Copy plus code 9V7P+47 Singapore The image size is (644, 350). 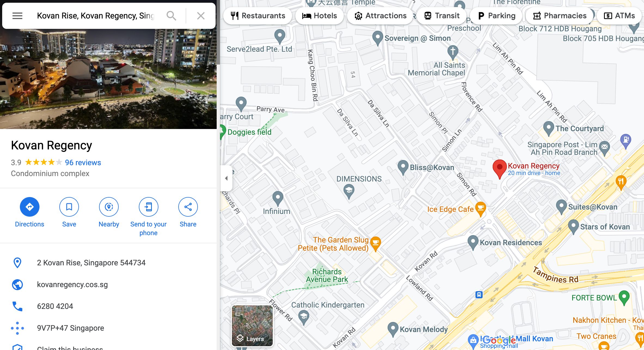tap(70, 328)
